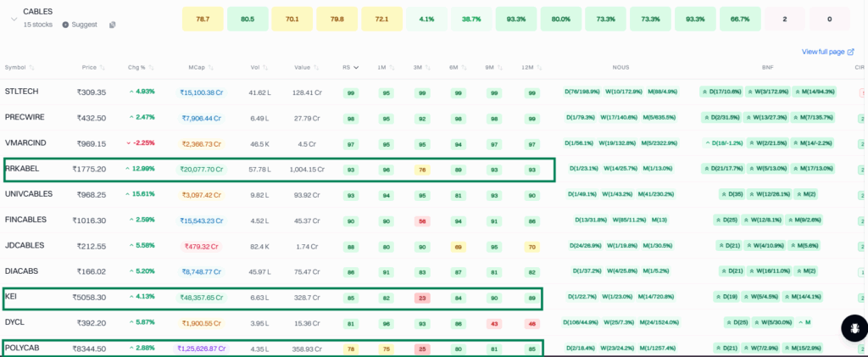Click the 66.7% summary tile

coord(740,19)
